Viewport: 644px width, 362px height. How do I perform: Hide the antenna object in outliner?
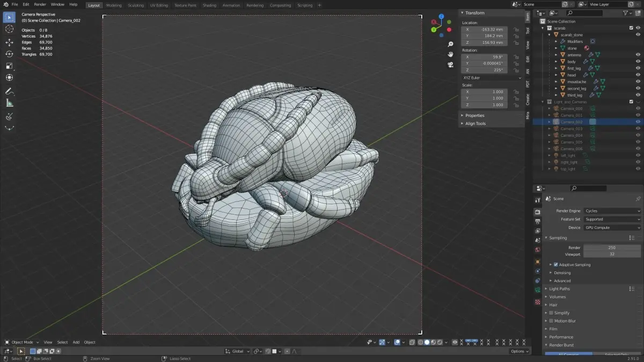[638, 55]
